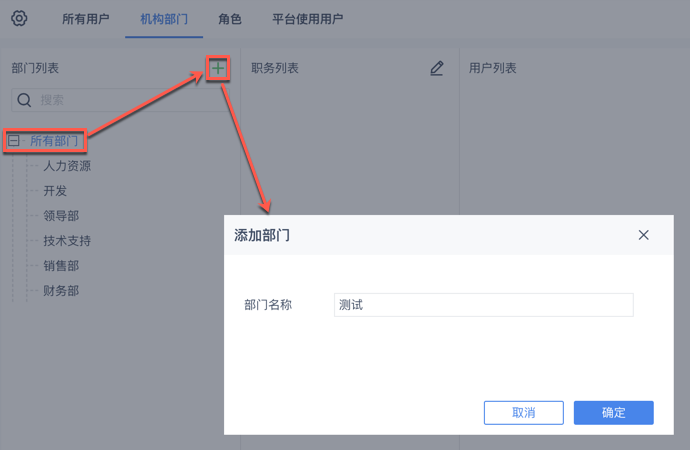This screenshot has height=450, width=690.
Task: Focus the 搜索 department search field
Action: tap(121, 100)
